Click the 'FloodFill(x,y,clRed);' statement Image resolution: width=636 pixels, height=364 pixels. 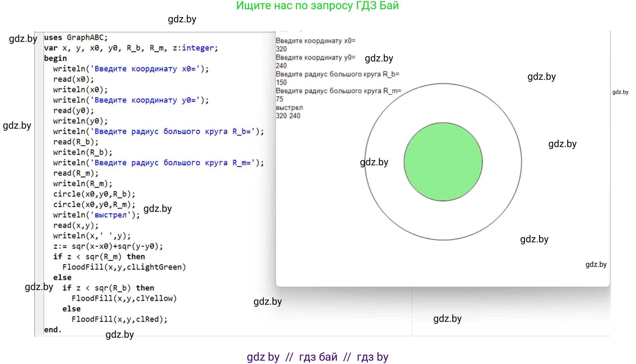point(119,319)
